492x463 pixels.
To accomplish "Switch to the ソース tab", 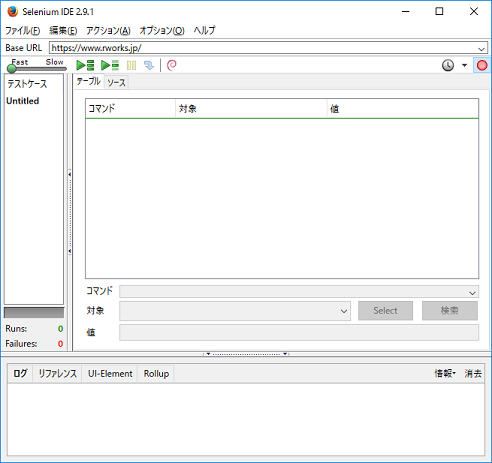I will pyautogui.click(x=116, y=82).
